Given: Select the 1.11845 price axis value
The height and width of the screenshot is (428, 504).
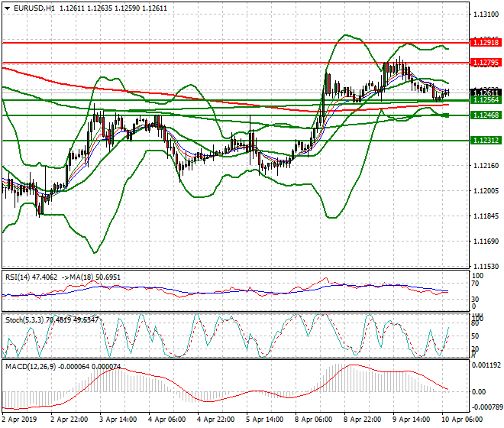Looking at the screenshot, I should [x=486, y=216].
